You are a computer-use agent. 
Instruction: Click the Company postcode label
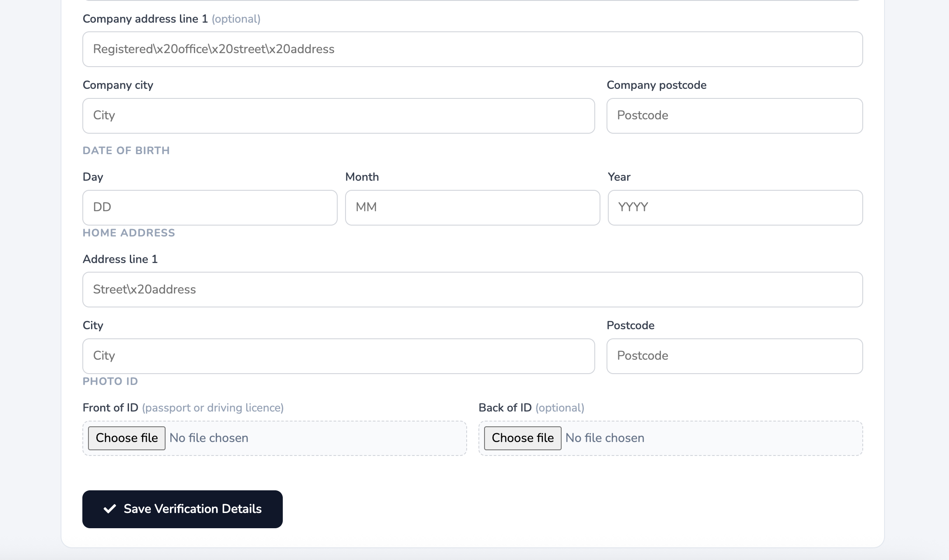point(656,85)
